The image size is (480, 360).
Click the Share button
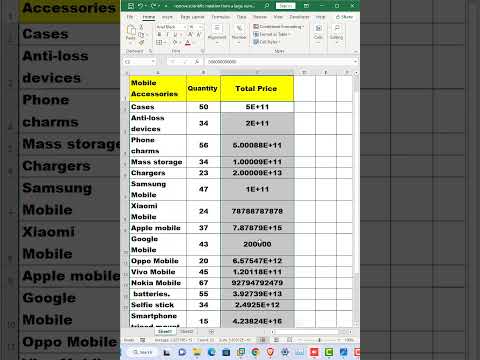click(344, 17)
